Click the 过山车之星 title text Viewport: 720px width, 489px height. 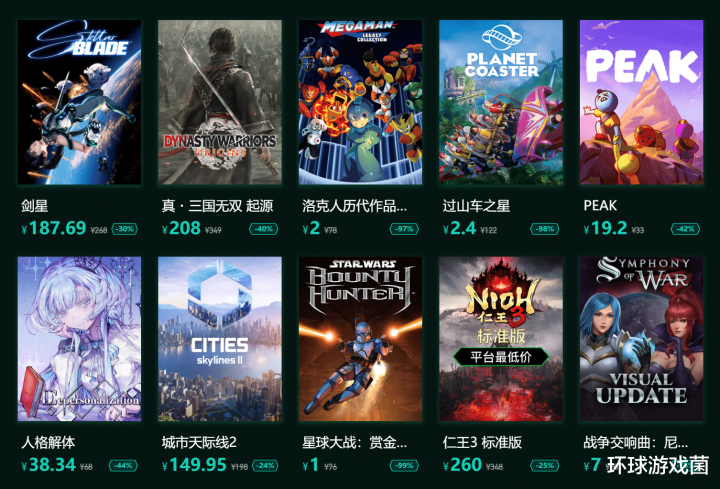tap(477, 206)
